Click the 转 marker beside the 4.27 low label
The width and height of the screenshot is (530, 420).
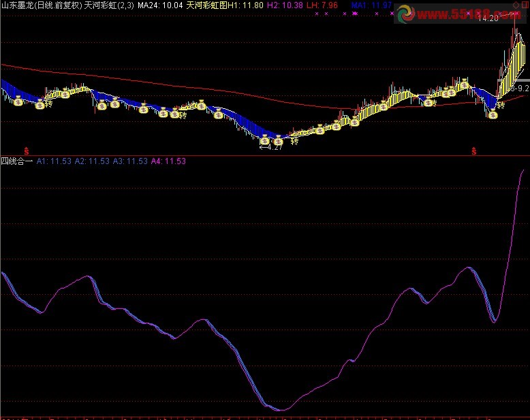pyautogui.click(x=294, y=141)
